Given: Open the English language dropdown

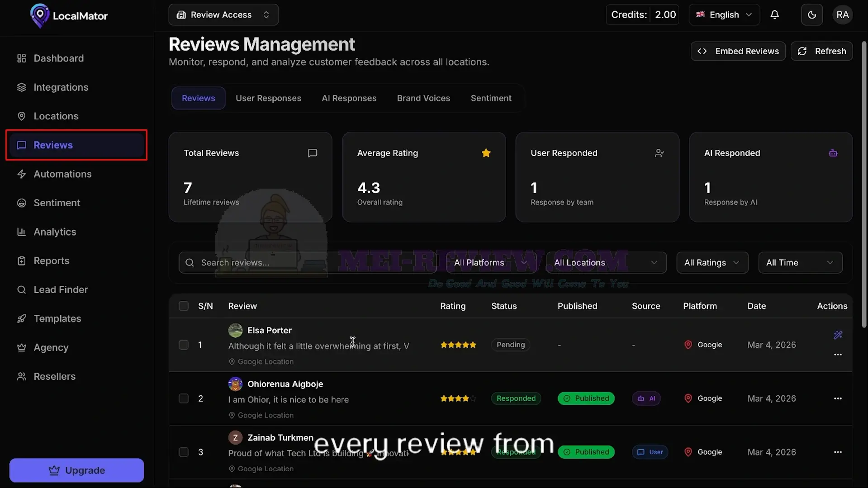Looking at the screenshot, I should click(x=724, y=15).
